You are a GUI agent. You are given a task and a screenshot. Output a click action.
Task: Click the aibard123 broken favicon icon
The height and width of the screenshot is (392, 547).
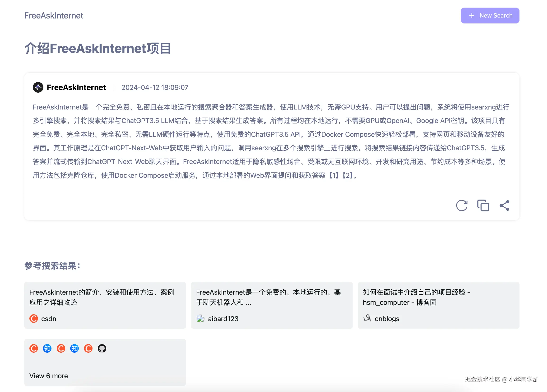coord(200,319)
